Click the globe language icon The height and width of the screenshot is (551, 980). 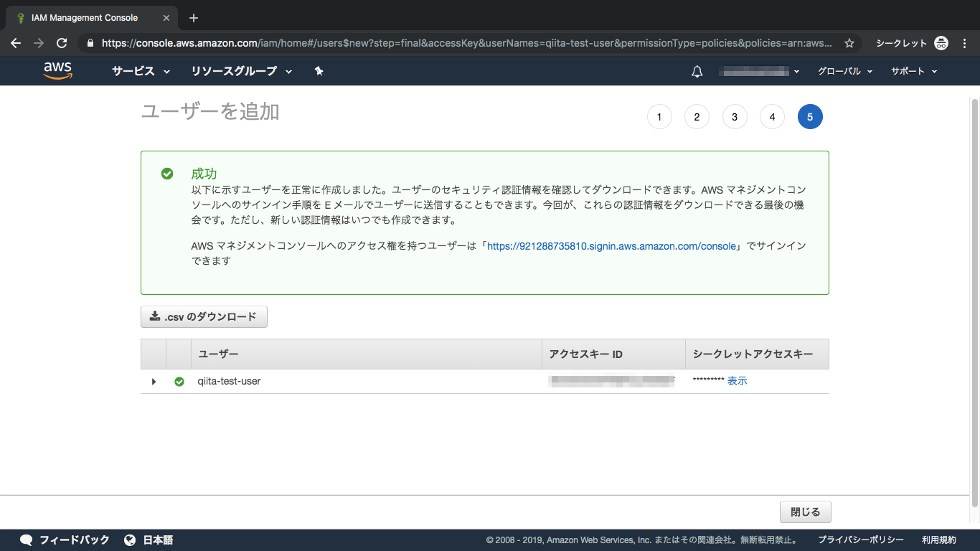click(130, 540)
